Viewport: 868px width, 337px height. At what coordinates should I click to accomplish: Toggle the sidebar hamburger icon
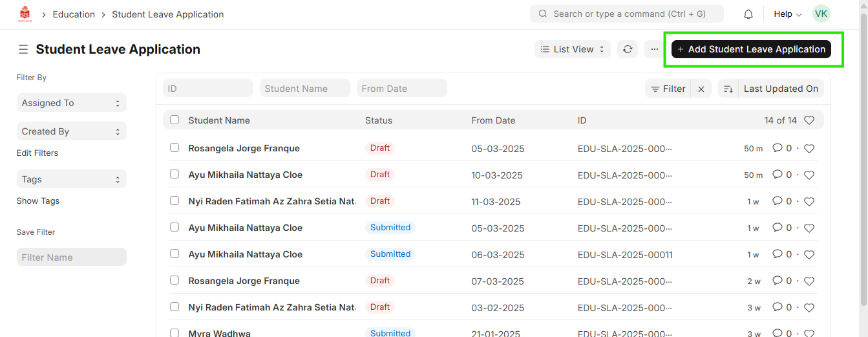coord(23,50)
